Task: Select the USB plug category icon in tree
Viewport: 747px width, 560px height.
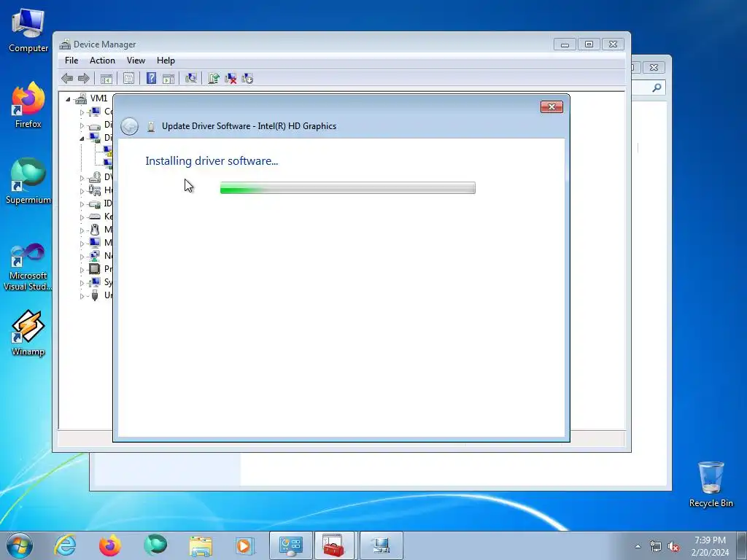Action: click(x=95, y=295)
